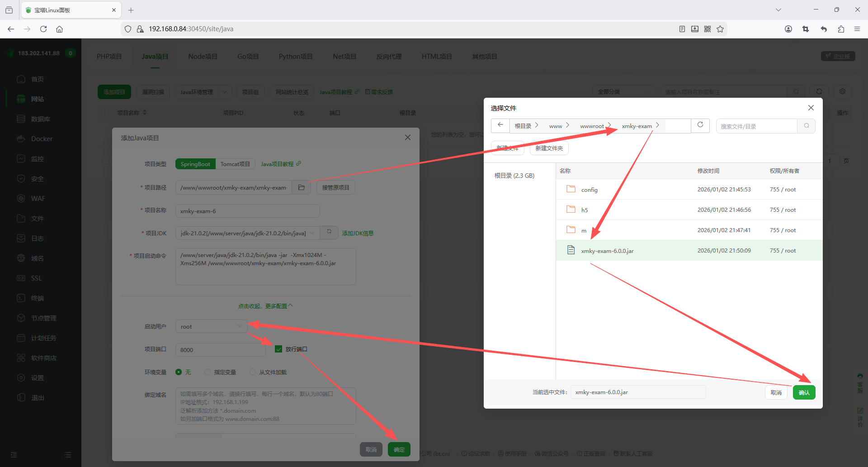Click the JDK list refresh icon

point(329,232)
